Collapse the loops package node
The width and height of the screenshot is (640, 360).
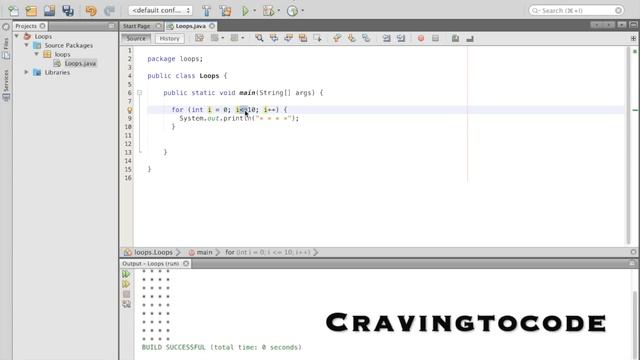click(37, 54)
